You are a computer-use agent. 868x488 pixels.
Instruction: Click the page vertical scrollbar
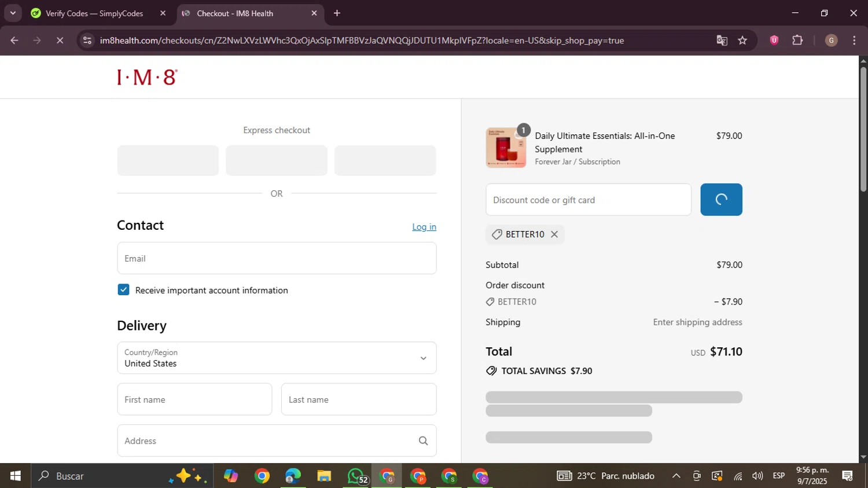(863, 130)
